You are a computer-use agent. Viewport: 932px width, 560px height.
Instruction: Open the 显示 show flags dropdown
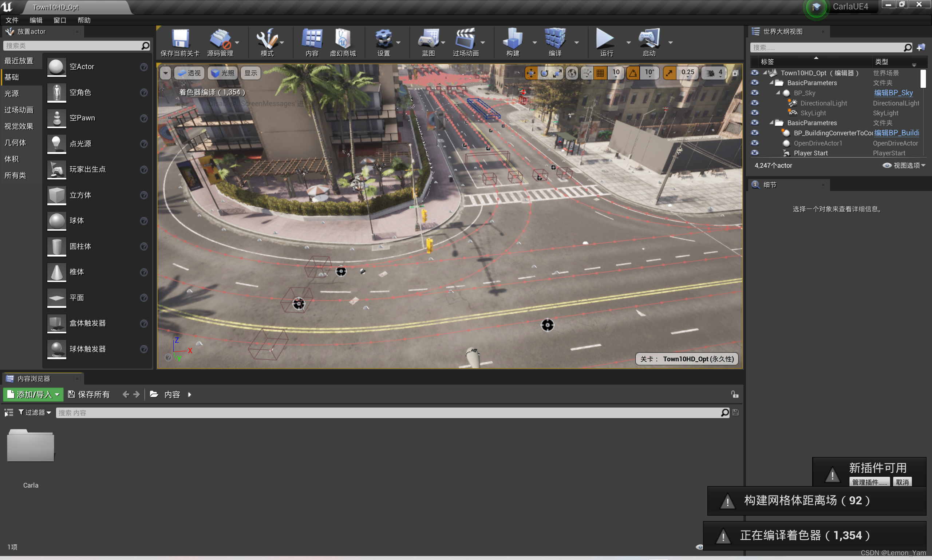click(x=250, y=73)
